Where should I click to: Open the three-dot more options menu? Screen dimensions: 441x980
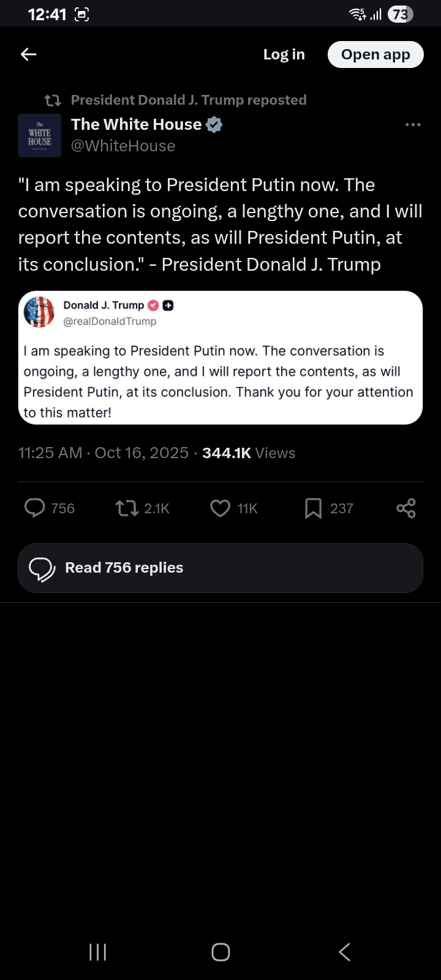(x=413, y=125)
